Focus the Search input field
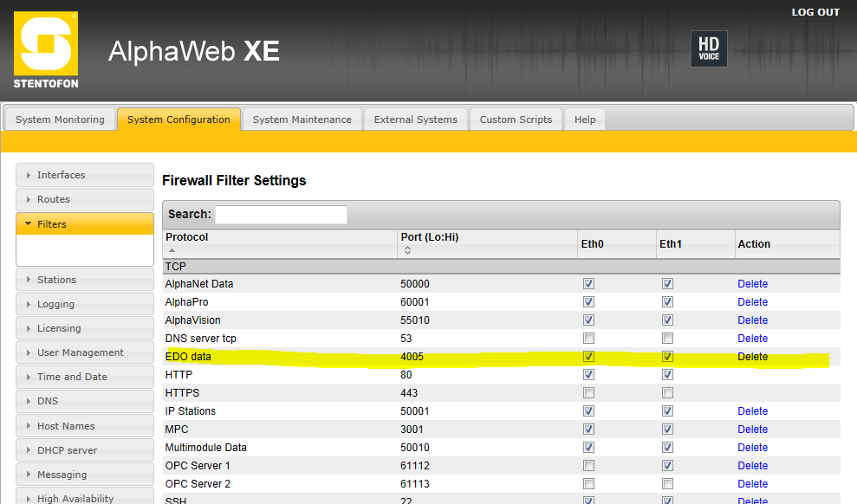 281,215
